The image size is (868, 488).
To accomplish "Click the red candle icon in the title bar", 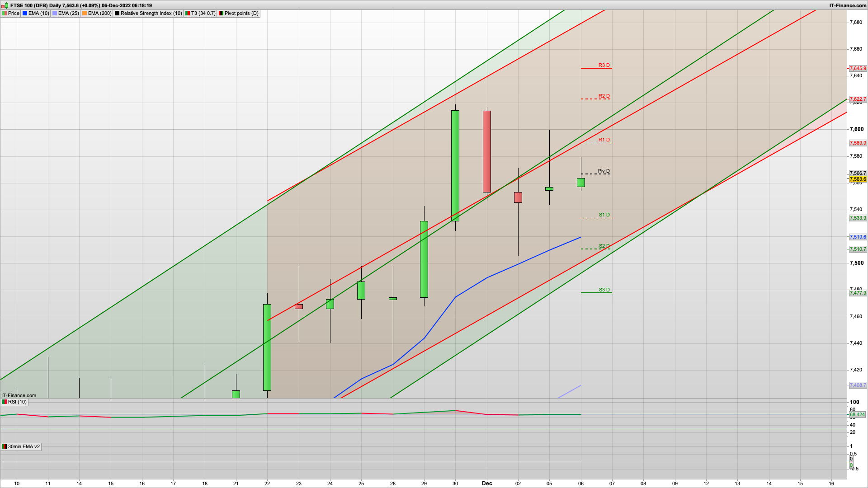I will pos(3,5).
